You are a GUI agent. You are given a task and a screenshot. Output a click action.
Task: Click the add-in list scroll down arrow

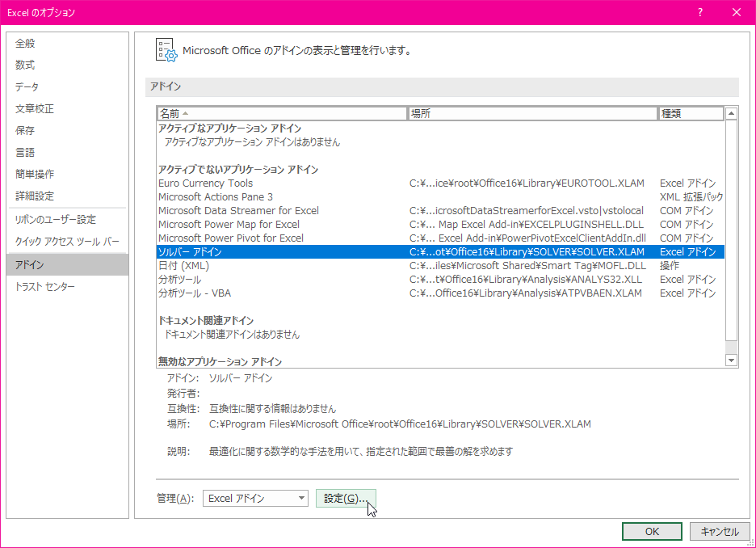[732, 360]
